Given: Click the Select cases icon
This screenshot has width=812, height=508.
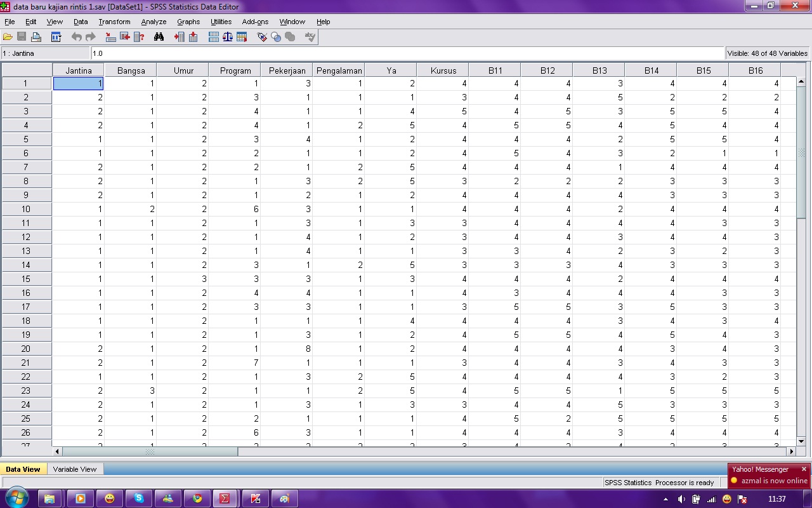Looking at the screenshot, I should pyautogui.click(x=242, y=37).
